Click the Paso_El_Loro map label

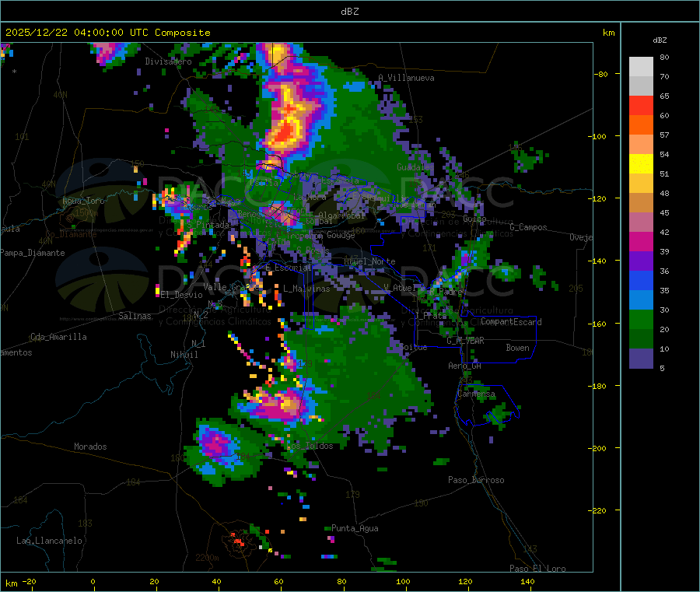(x=537, y=569)
